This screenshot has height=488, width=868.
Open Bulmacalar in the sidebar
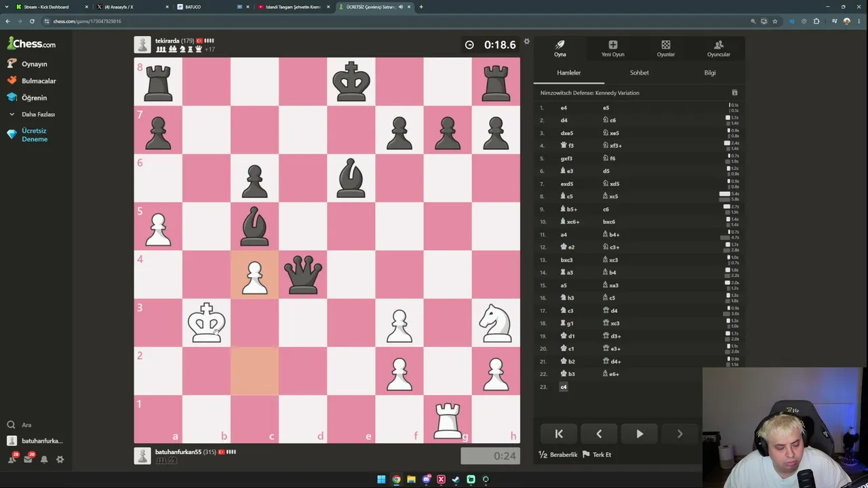tap(39, 81)
